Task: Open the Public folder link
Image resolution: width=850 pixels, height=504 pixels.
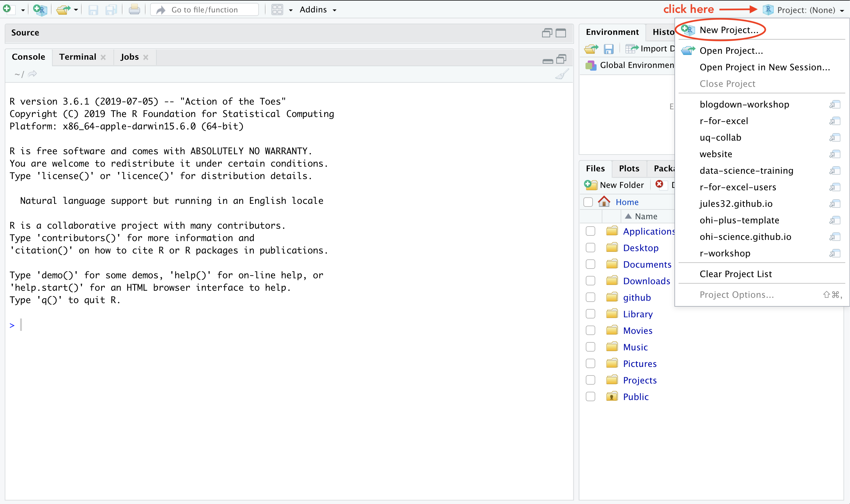Action: point(636,397)
